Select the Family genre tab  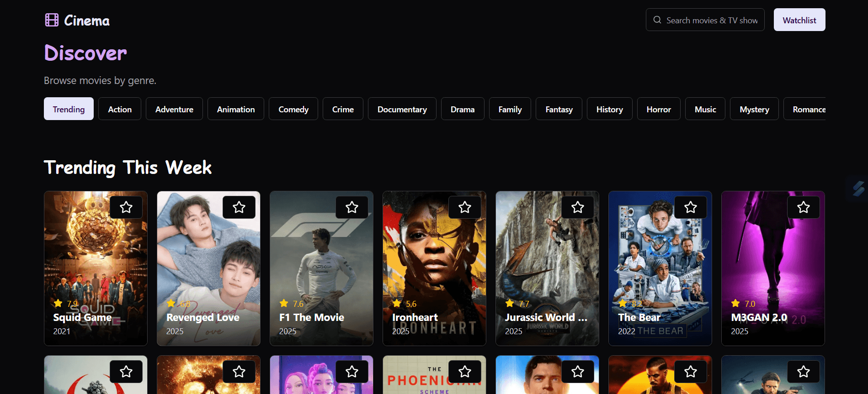click(x=510, y=109)
